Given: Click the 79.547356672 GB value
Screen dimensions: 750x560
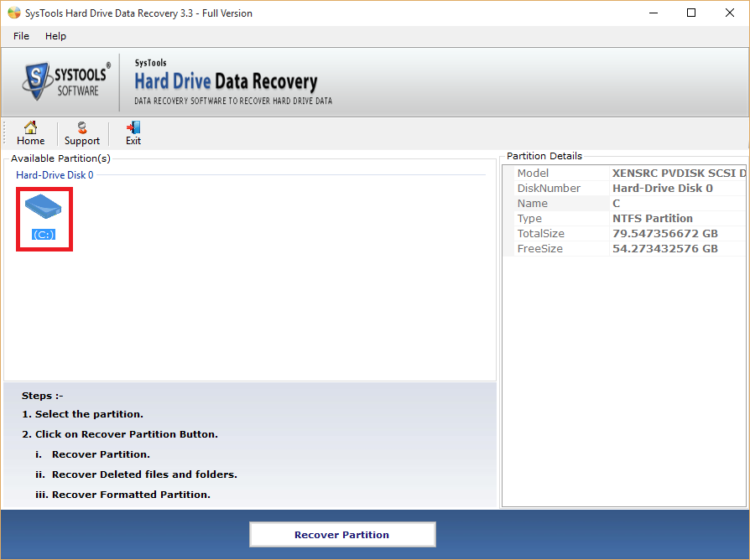Looking at the screenshot, I should pos(665,233).
